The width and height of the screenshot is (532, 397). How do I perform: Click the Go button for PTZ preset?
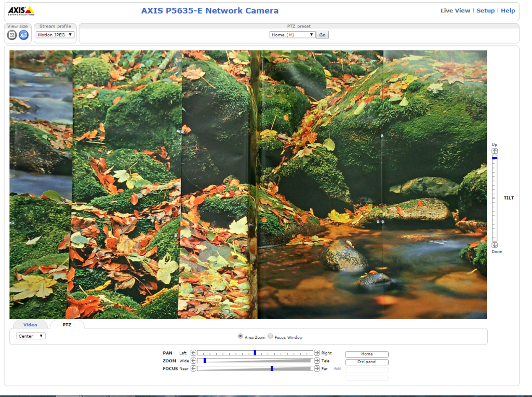[x=322, y=34]
